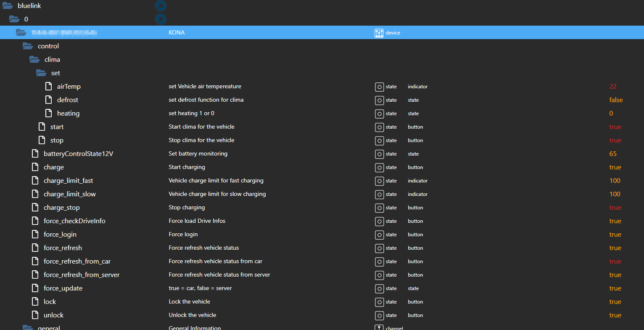Click the true value in unlock row
The width and height of the screenshot is (644, 330).
point(615,315)
